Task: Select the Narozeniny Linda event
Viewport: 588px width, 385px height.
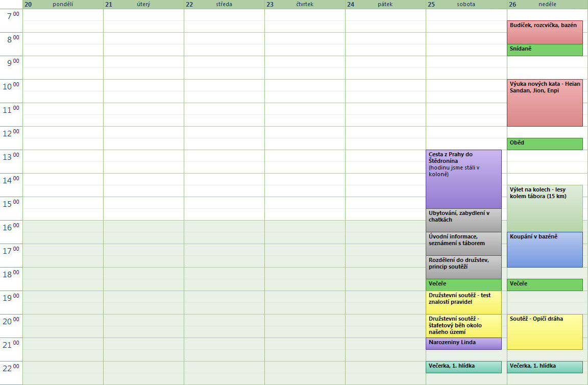Action: coord(463,344)
